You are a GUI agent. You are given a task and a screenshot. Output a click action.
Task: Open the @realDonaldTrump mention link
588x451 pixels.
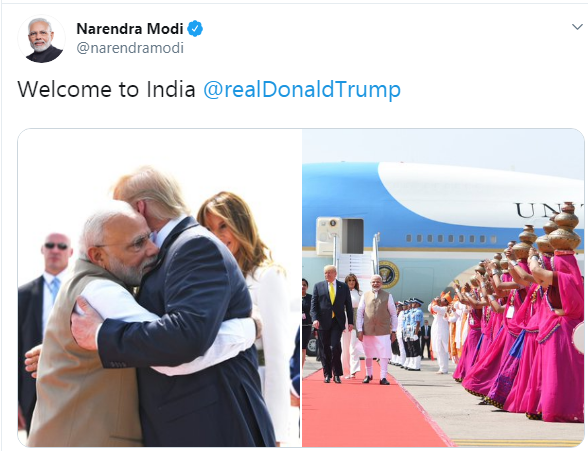pos(302,89)
